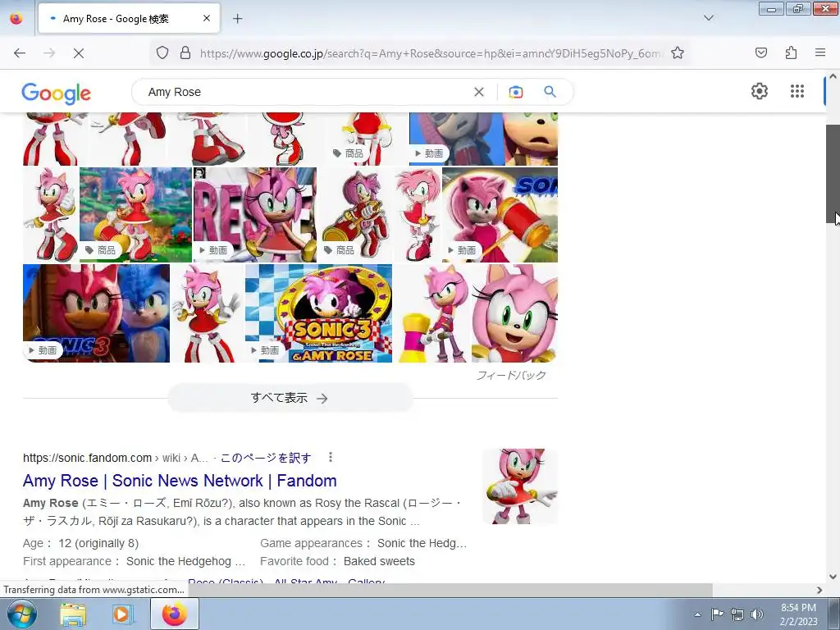
Task: Switch to the Amy Rose Google tab
Action: (129, 19)
